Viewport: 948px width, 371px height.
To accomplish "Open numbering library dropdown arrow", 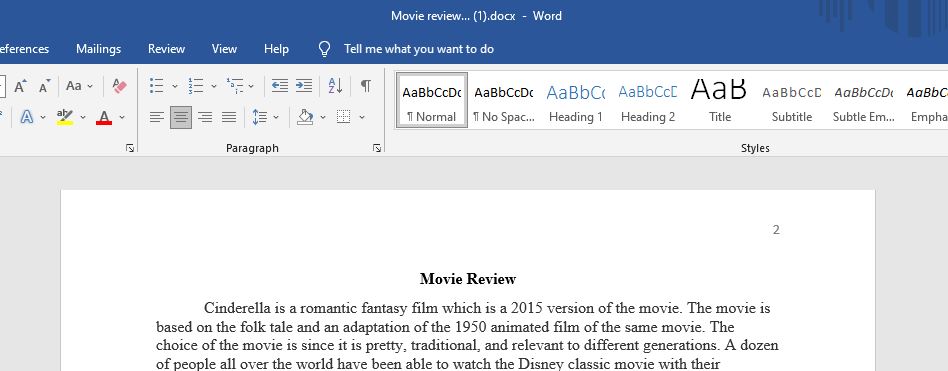I will pyautogui.click(x=213, y=86).
